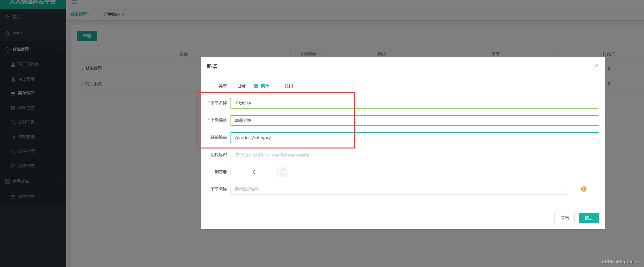Click the clock icon for 定时任务

pyautogui.click(x=13, y=122)
